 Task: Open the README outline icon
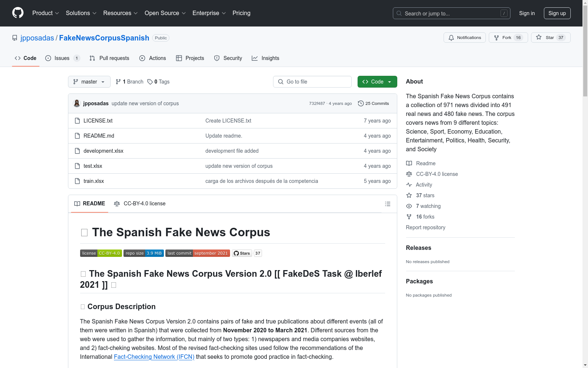click(387, 204)
